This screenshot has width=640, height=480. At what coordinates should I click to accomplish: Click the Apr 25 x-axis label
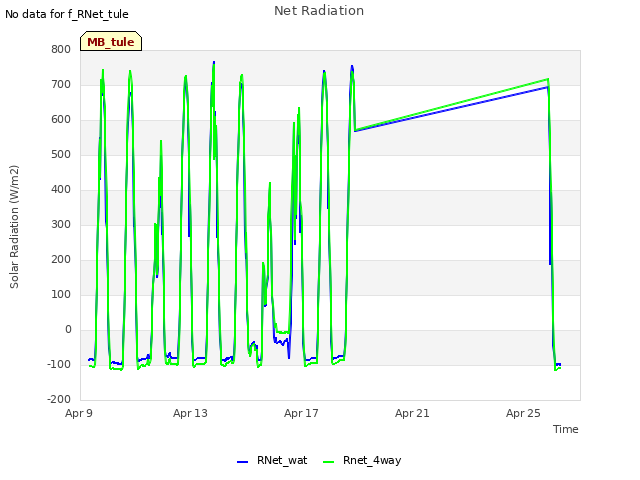(x=523, y=413)
